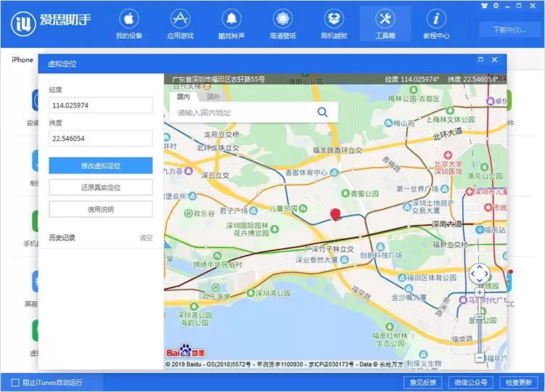Select 梅山苑 marker on map

tap(388, 123)
